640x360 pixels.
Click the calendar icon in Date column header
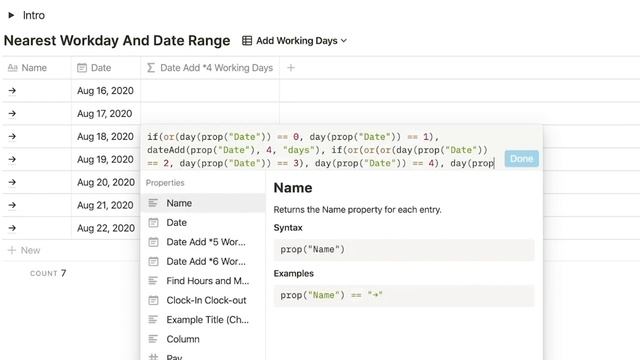pyautogui.click(x=82, y=68)
